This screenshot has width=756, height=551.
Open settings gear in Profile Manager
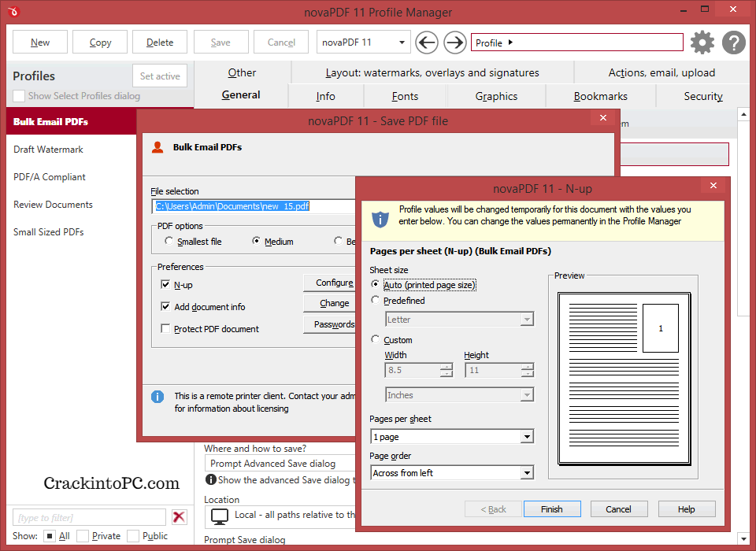tap(702, 43)
